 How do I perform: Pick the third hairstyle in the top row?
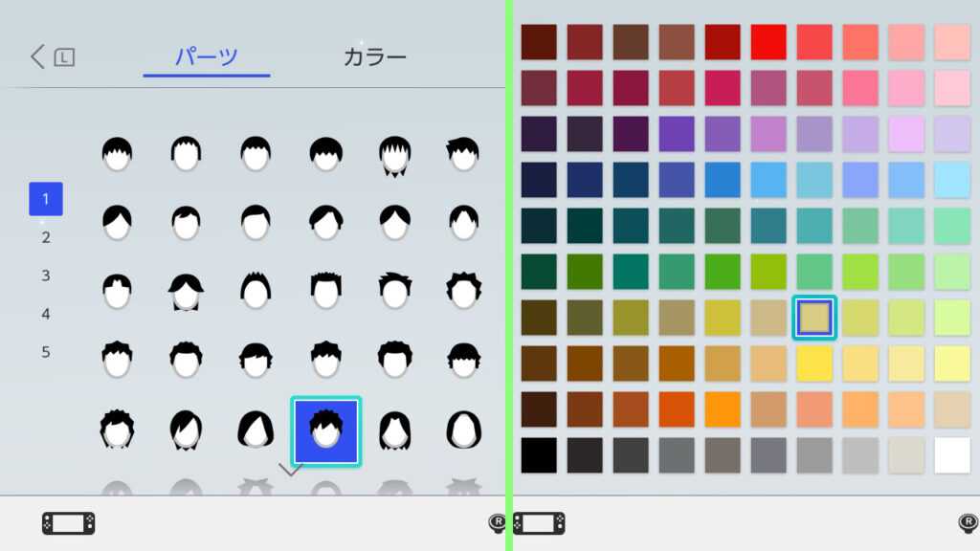(256, 154)
